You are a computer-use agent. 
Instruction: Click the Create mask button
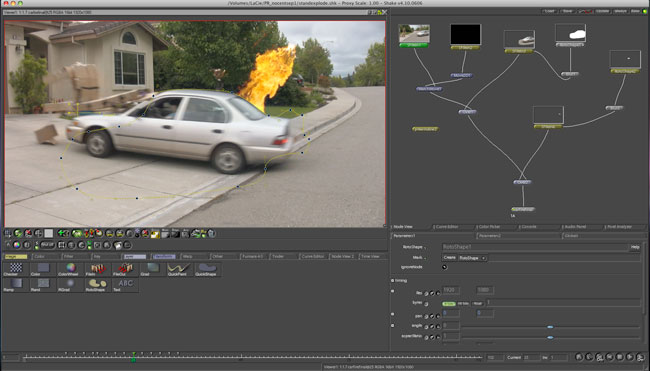click(449, 257)
